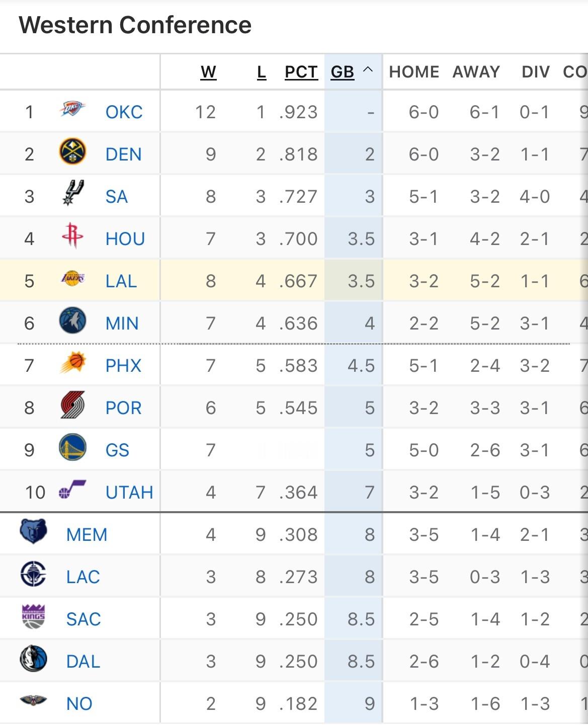This screenshot has height=725, width=588.
Task: Click the Memphis Grizzlies logo
Action: 33,532
